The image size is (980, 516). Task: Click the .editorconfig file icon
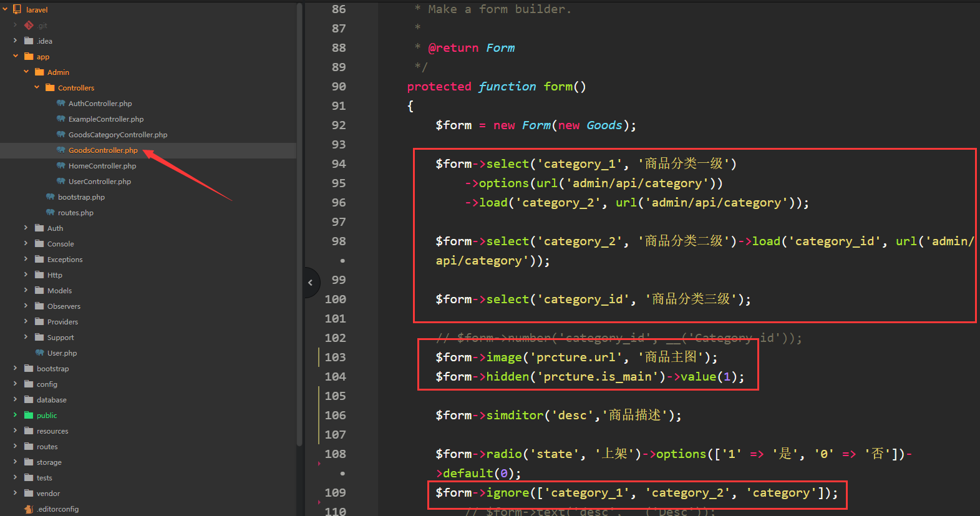[x=29, y=509]
